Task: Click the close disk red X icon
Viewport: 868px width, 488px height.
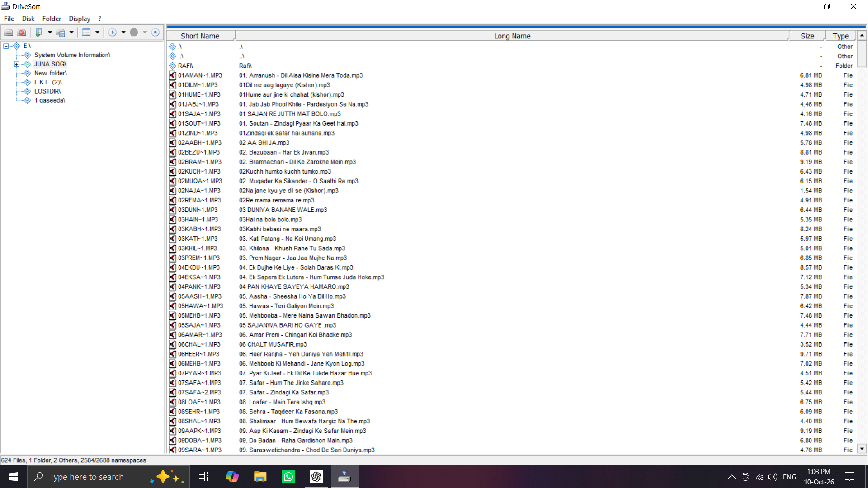Action: coord(22,33)
